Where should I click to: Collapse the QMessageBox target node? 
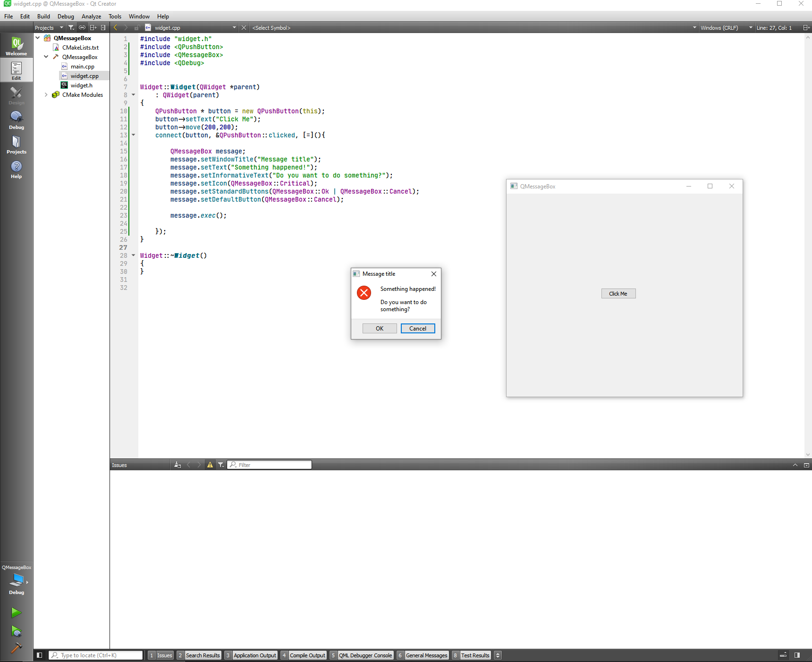(x=46, y=57)
